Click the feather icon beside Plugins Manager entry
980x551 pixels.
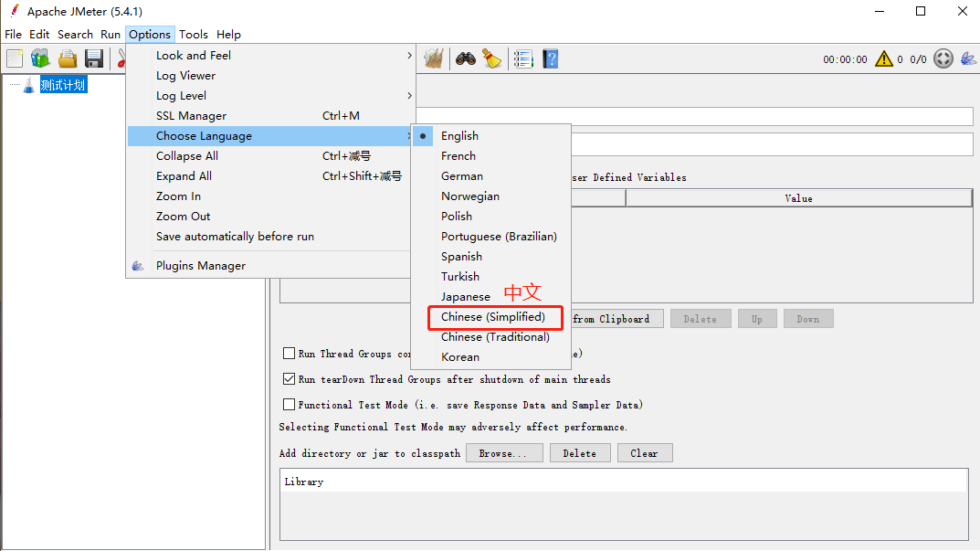[x=138, y=266]
